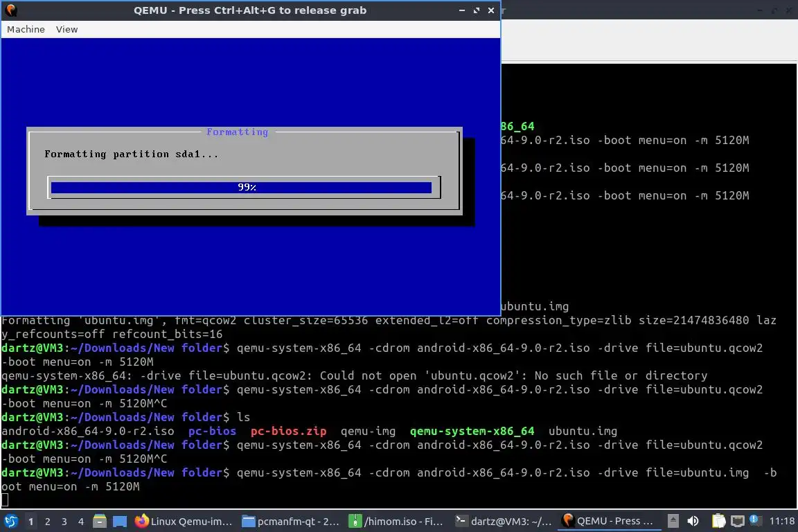This screenshot has width=798, height=532.
Task: Minimize the QEMU window
Action: tap(461, 10)
